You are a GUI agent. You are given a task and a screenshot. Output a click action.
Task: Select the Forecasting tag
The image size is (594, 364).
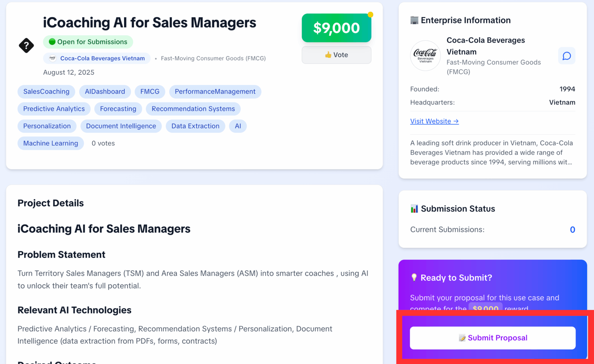click(118, 109)
